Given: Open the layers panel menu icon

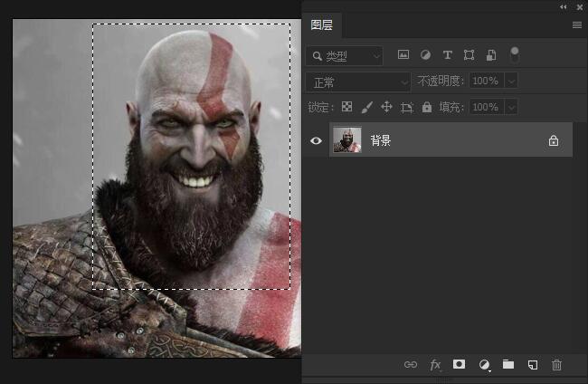Looking at the screenshot, I should point(577,24).
